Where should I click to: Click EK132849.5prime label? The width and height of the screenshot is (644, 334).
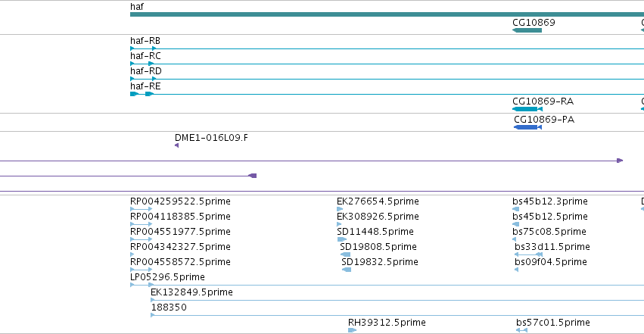(x=191, y=292)
